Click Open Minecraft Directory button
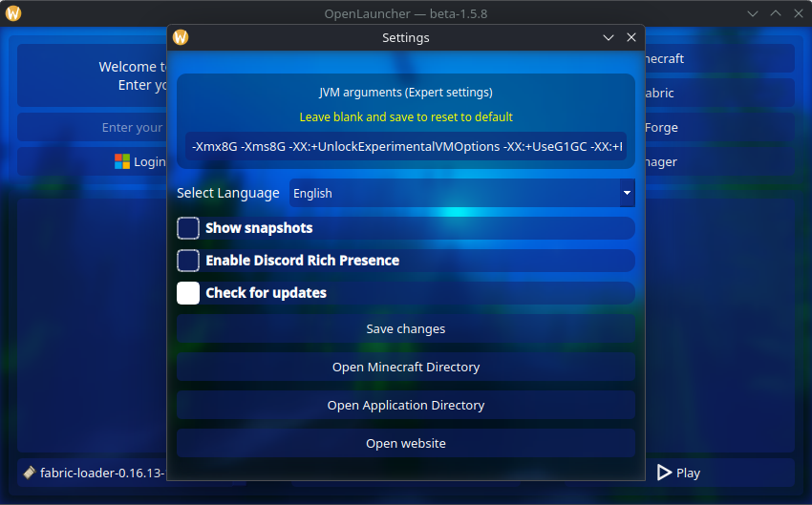 pos(405,367)
